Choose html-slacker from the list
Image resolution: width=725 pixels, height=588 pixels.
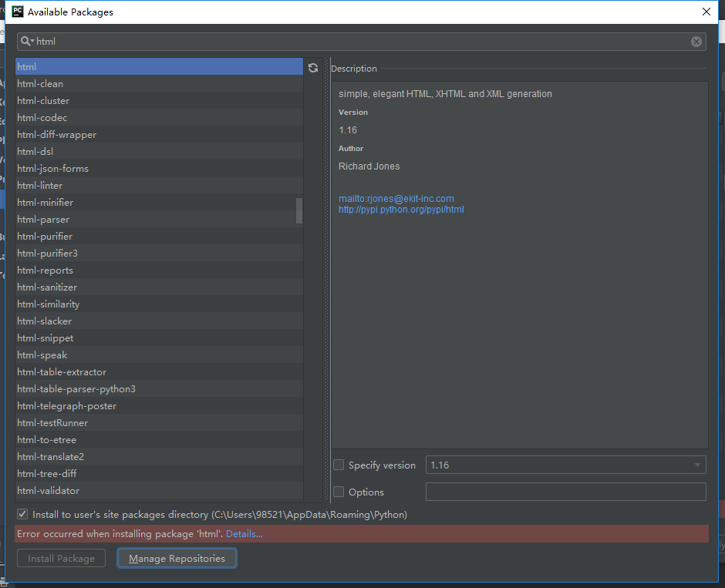click(159, 321)
